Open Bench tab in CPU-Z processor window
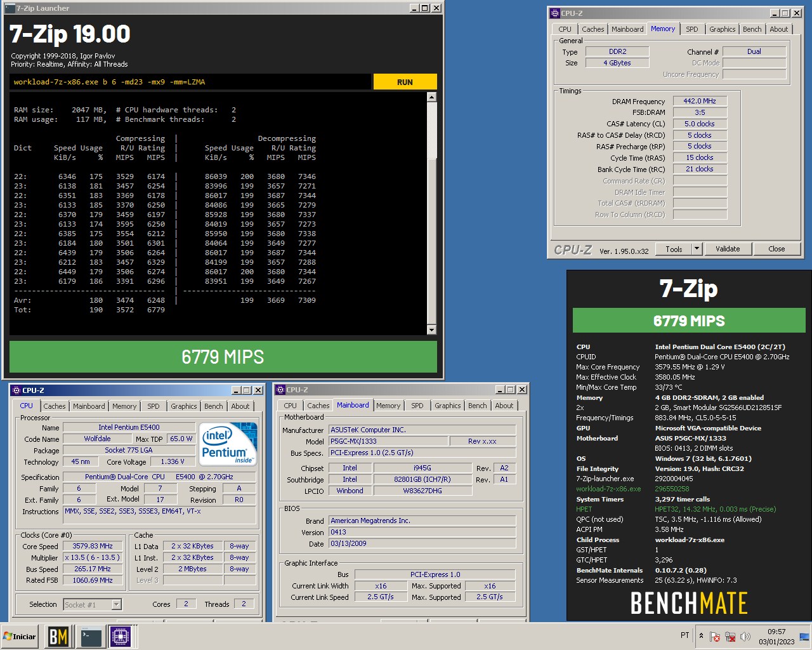 (214, 406)
